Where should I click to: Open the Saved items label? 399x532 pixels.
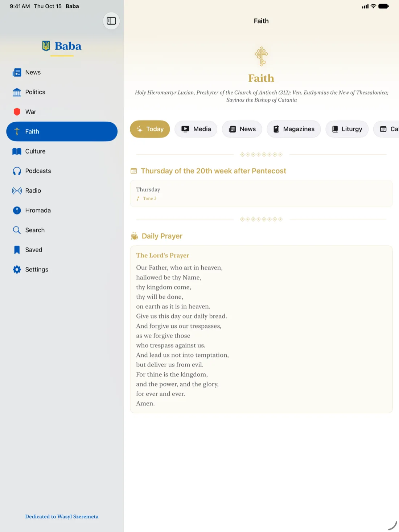tap(34, 250)
